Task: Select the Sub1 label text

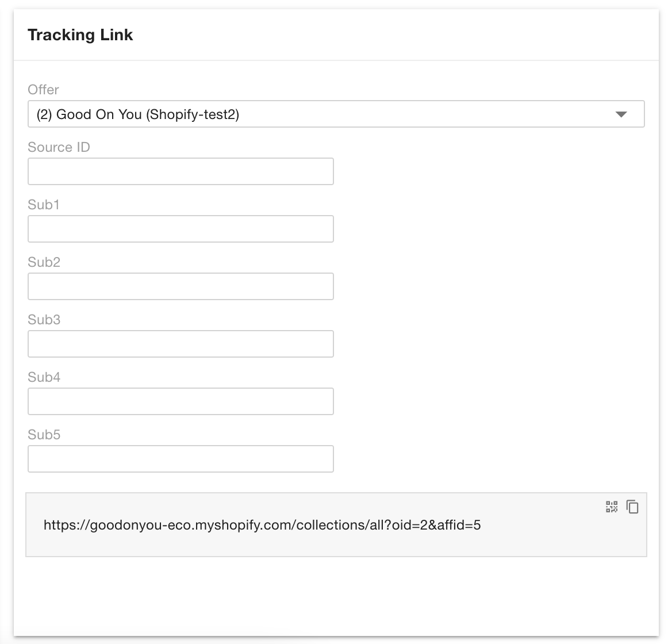Action: [x=44, y=205]
